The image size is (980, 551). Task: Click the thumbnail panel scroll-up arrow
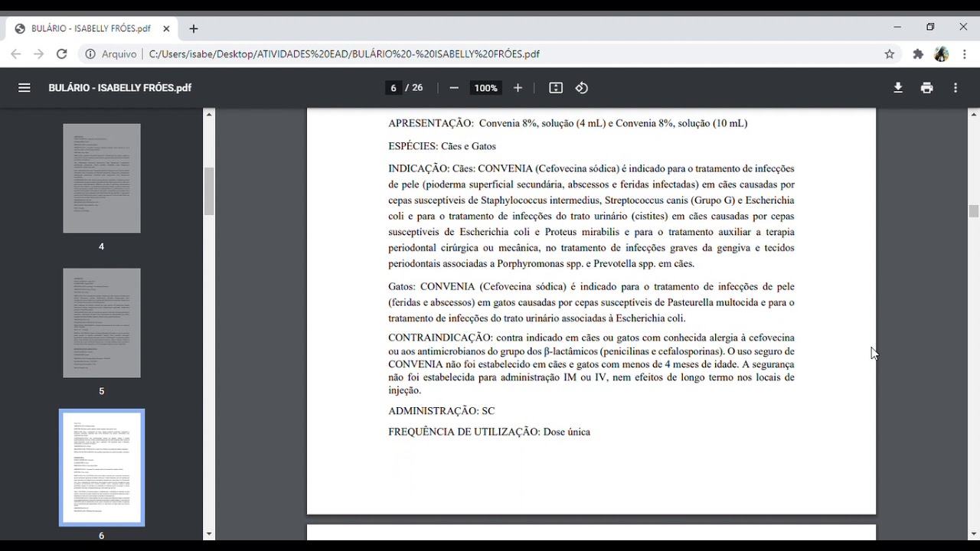tap(209, 115)
